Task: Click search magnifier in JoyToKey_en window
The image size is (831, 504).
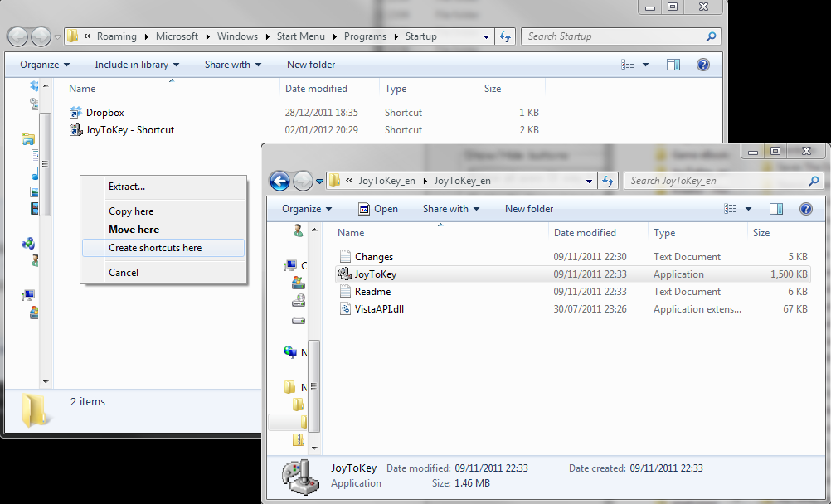Action: tap(814, 181)
